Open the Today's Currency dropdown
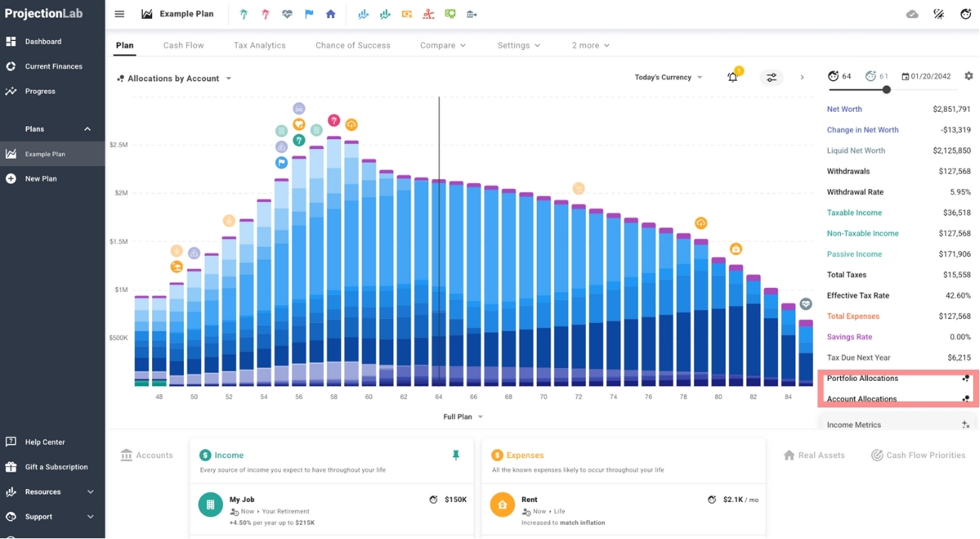Image resolution: width=980 pixels, height=539 pixels. [x=668, y=77]
